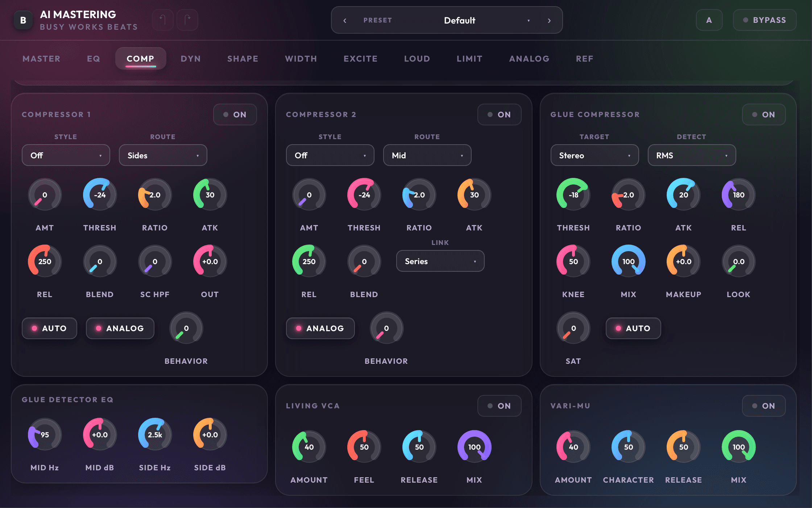Open the LOUD tab
The width and height of the screenshot is (812, 508).
[x=417, y=58]
